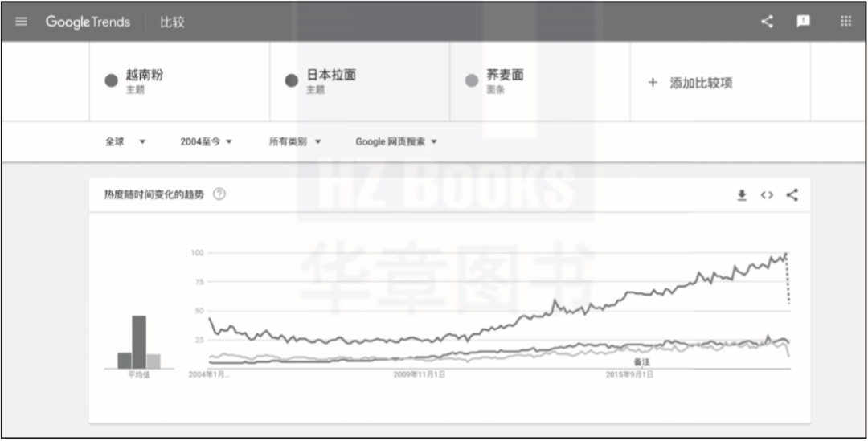This screenshot has height=441, width=868.
Task: Click the plus icon beside 添加比较项
Action: click(653, 83)
